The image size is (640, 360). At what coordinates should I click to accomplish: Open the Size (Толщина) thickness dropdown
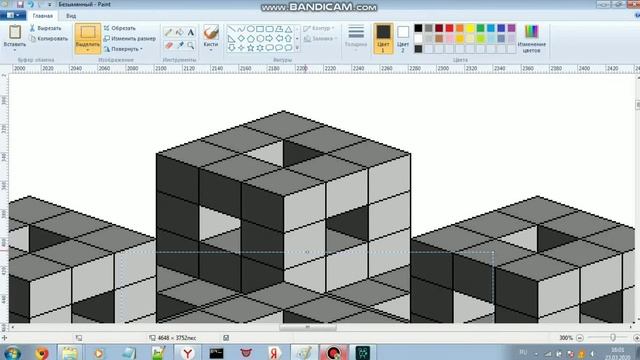tap(356, 37)
